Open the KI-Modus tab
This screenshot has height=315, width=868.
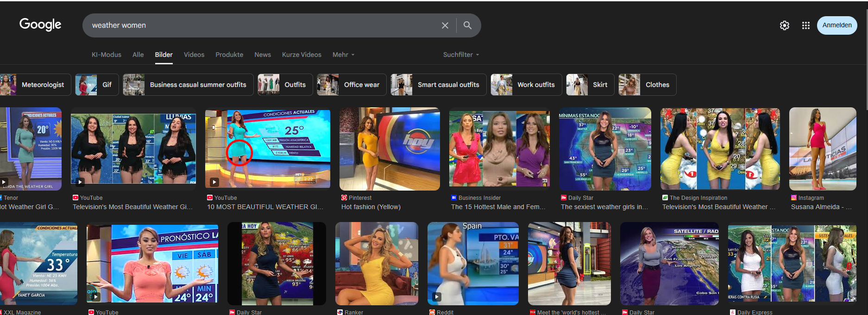click(x=106, y=55)
